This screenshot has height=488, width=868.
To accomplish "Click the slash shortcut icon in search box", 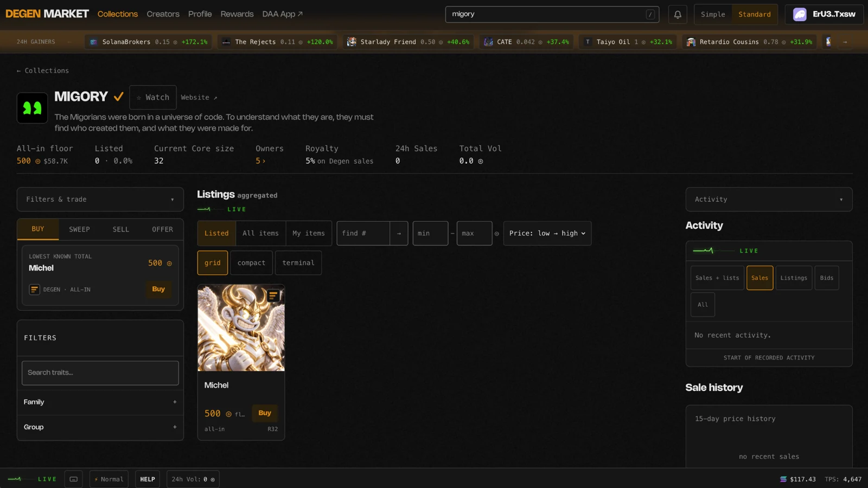I will point(650,15).
